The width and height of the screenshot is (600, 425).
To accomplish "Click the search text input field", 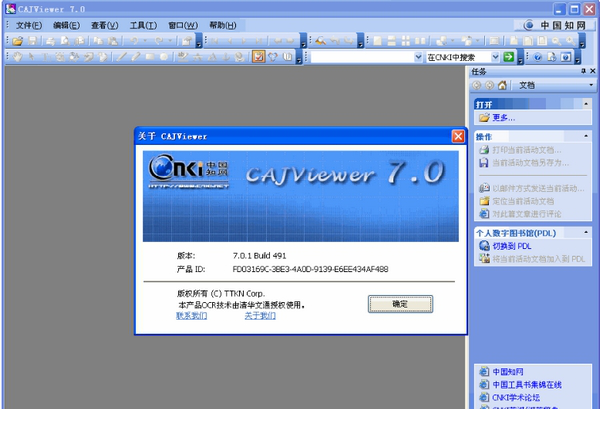I will coord(362,57).
